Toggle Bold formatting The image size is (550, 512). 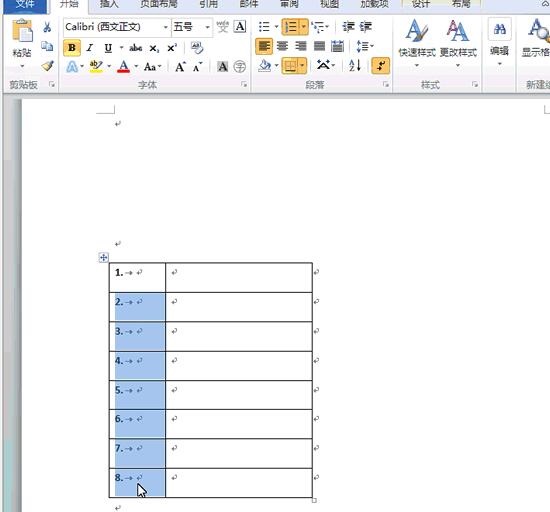tap(72, 48)
